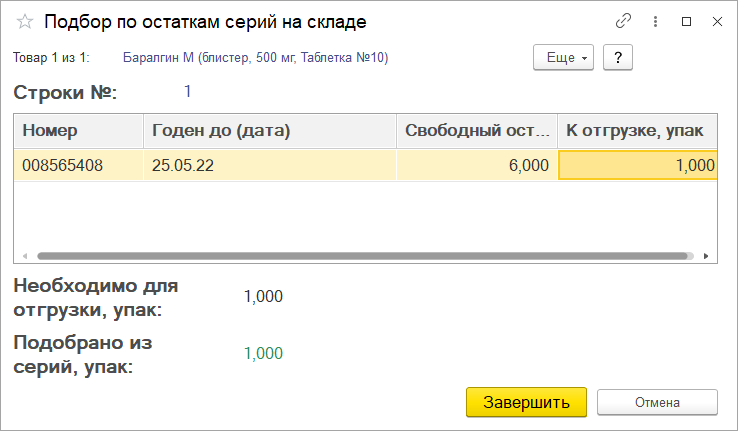Click the Годен до (дата) column header

pyautogui.click(x=270, y=130)
